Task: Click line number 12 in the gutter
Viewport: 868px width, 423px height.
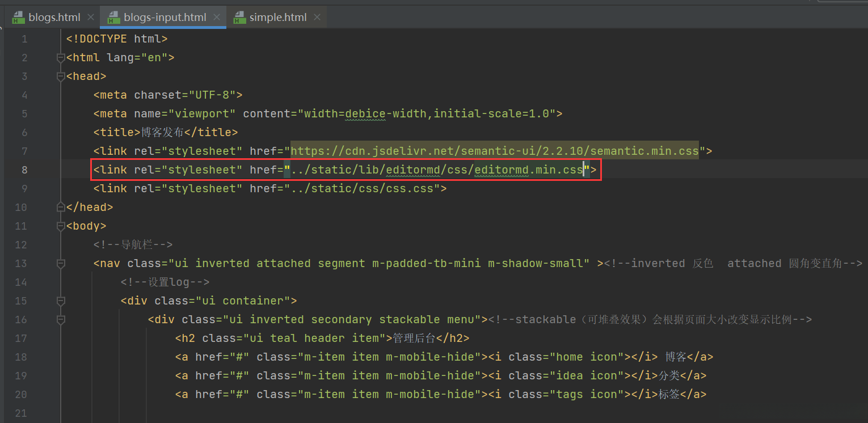Action: click(21, 245)
